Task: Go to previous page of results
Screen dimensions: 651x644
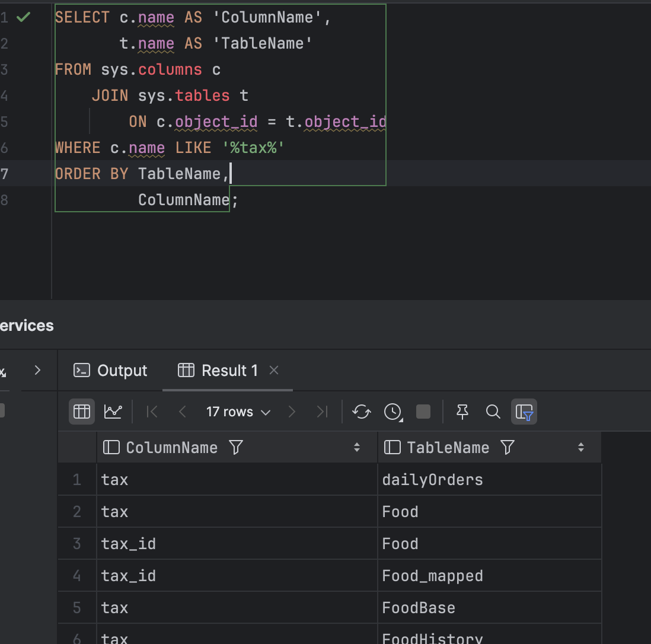Action: point(183,412)
